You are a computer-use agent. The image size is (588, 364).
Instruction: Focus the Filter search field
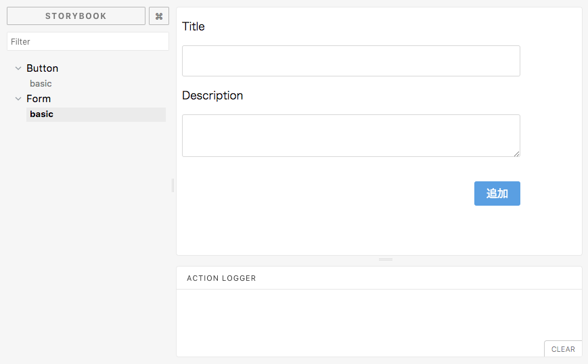coord(88,41)
